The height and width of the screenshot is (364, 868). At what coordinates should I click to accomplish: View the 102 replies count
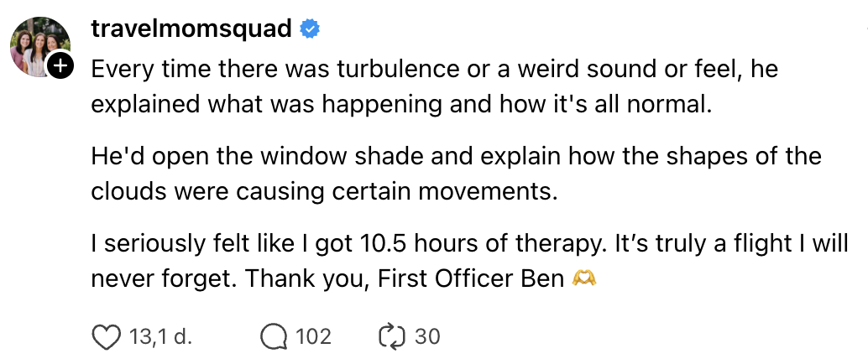pyautogui.click(x=313, y=337)
